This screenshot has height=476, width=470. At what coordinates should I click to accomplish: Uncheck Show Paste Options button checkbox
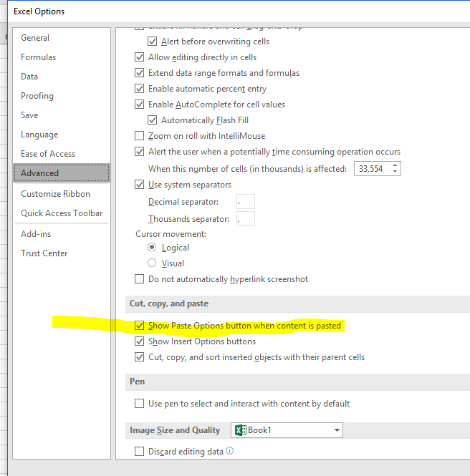(x=139, y=326)
